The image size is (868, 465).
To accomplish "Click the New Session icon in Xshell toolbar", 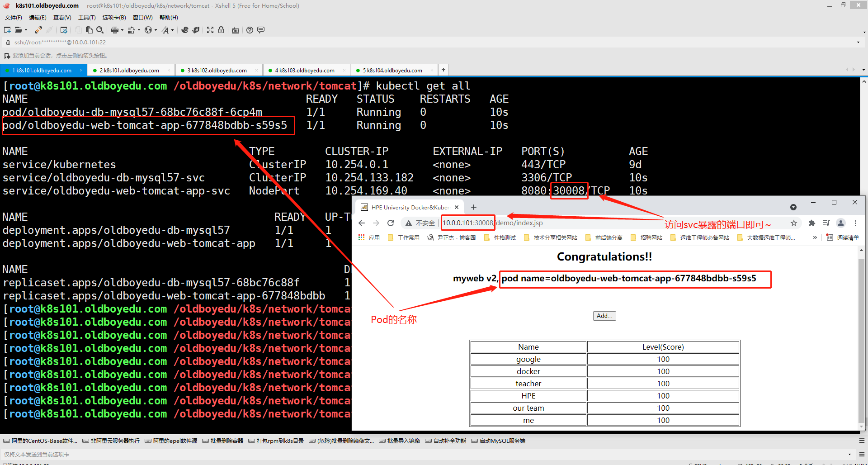I will [x=7, y=30].
